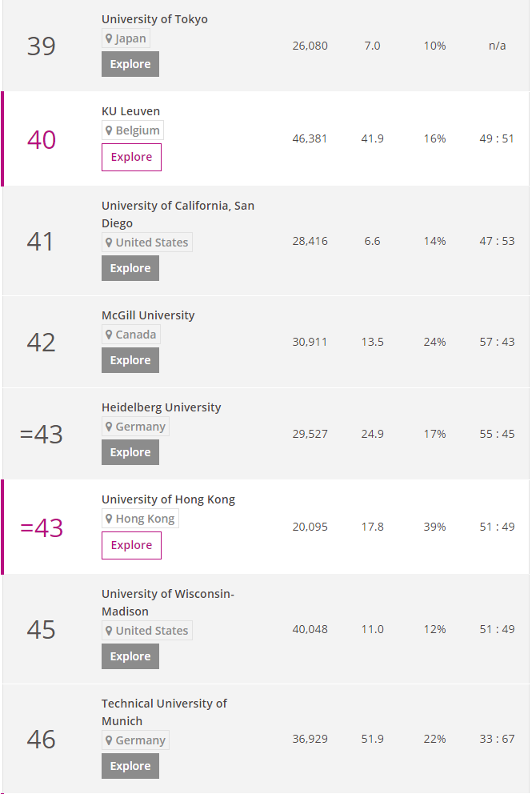This screenshot has height=794, width=532.
Task: Click the Japan location pin icon
Action: tap(109, 38)
